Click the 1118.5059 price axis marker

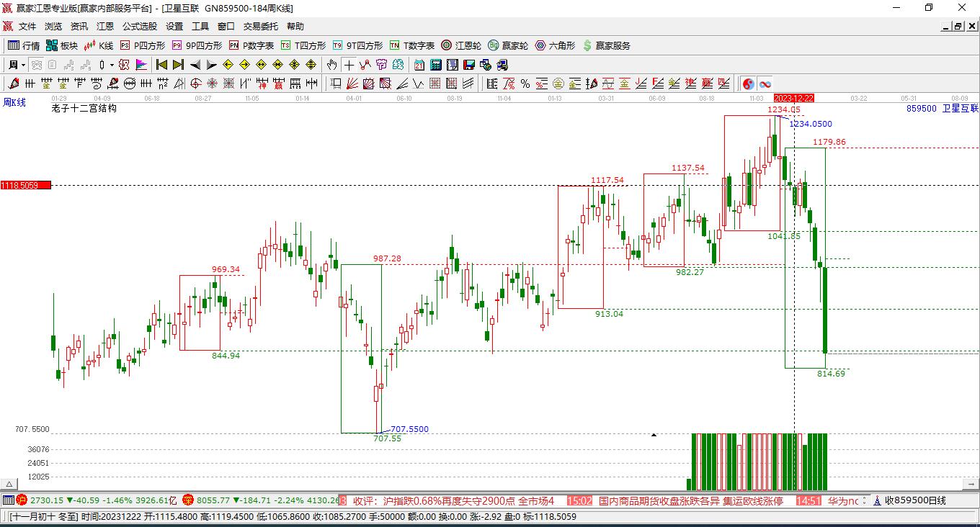25,185
